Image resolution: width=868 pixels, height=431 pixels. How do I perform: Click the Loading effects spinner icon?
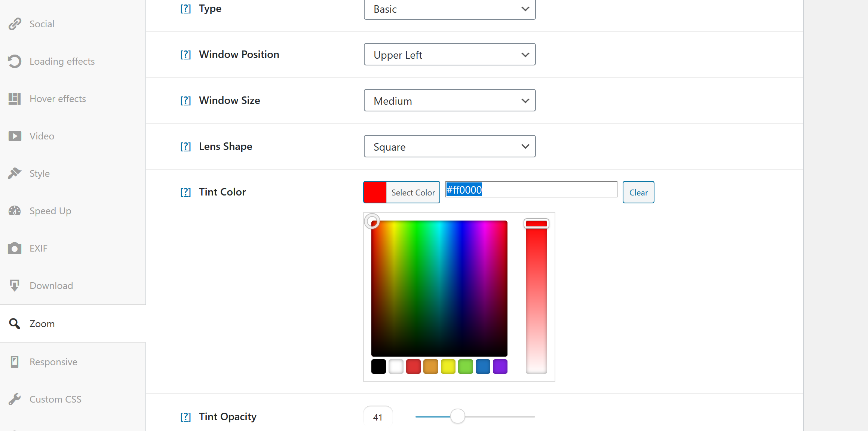[x=15, y=61]
